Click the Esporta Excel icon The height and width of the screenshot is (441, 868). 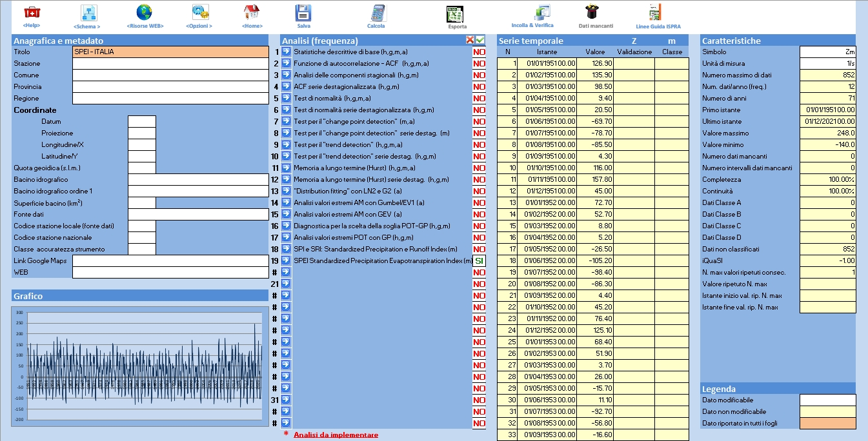coord(456,14)
